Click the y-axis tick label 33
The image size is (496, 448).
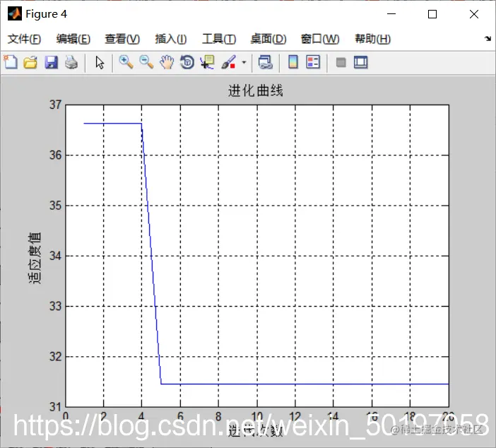coord(55,306)
